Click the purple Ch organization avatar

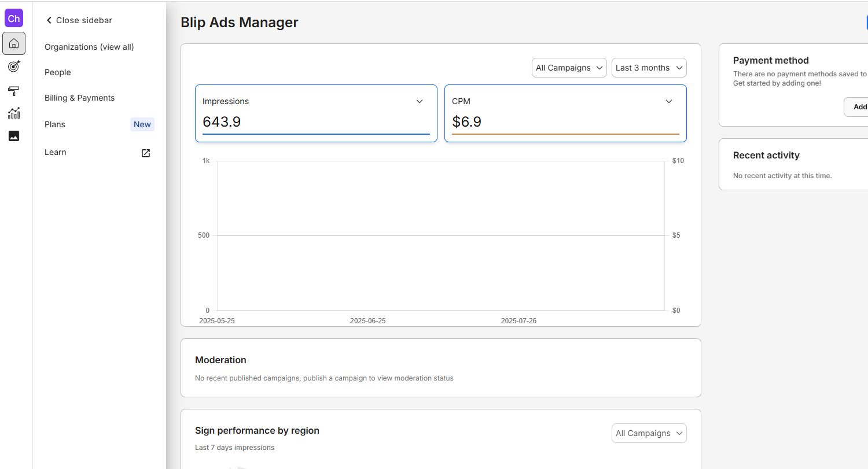(x=14, y=18)
